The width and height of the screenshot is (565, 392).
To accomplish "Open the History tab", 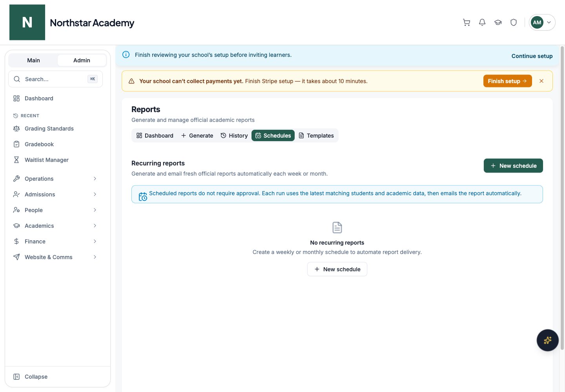I will [x=234, y=136].
